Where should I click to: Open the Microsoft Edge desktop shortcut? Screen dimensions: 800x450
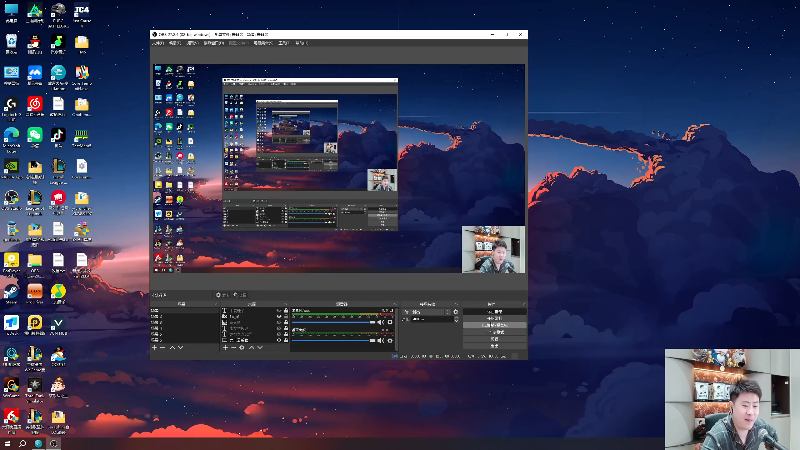pyautogui.click(x=11, y=134)
